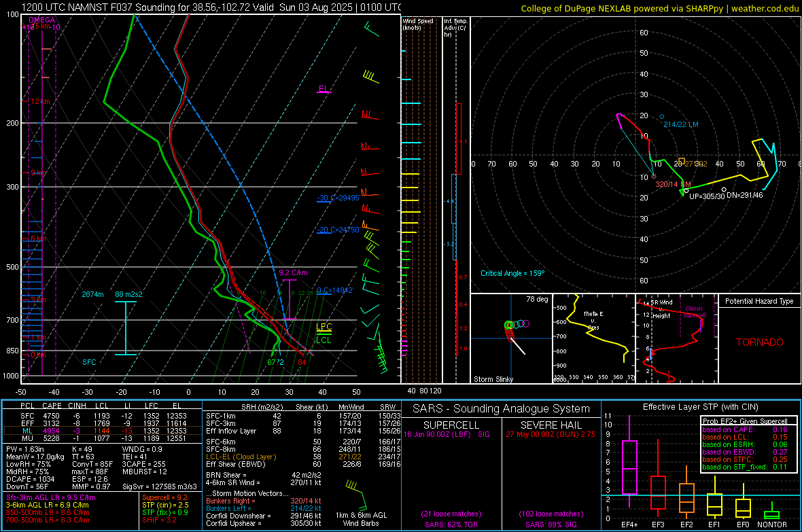
Task: Click the '214/22 LM' left mover label
Action: (681, 124)
